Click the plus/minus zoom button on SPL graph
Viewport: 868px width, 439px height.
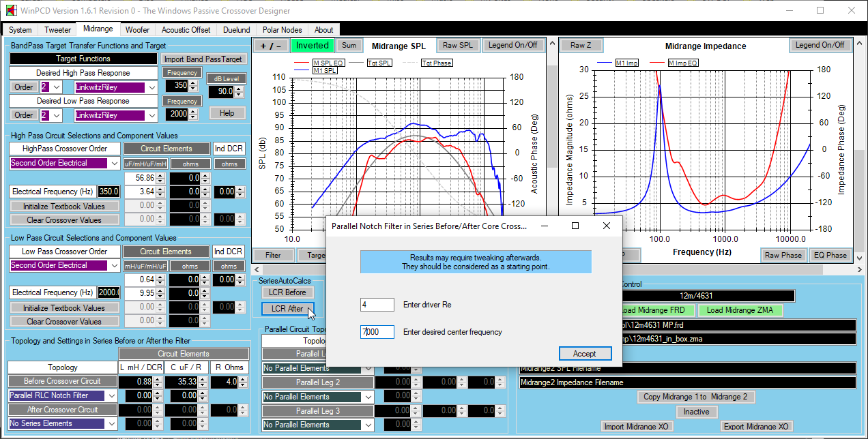coord(271,46)
